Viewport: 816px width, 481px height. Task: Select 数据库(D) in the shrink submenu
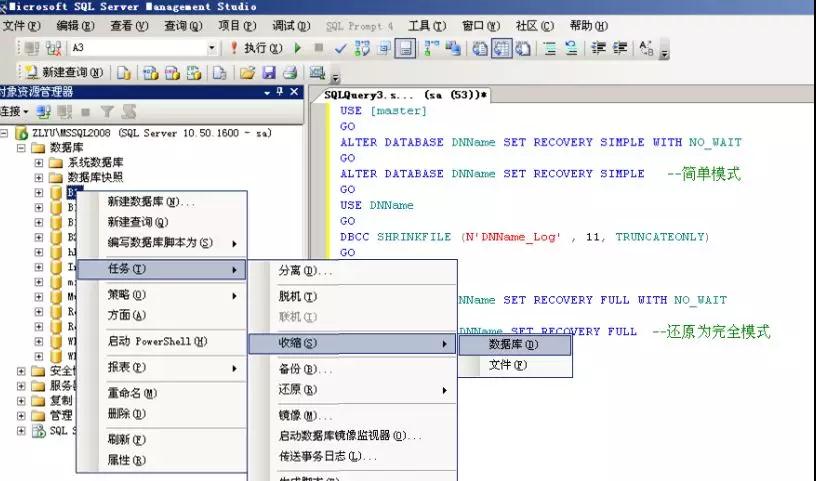pyautogui.click(x=514, y=343)
